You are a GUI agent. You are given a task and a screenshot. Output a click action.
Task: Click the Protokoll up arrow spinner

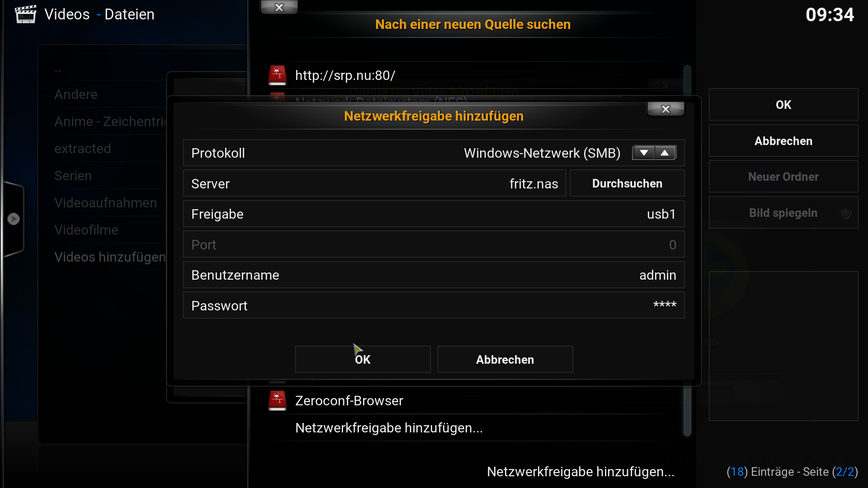pos(665,153)
